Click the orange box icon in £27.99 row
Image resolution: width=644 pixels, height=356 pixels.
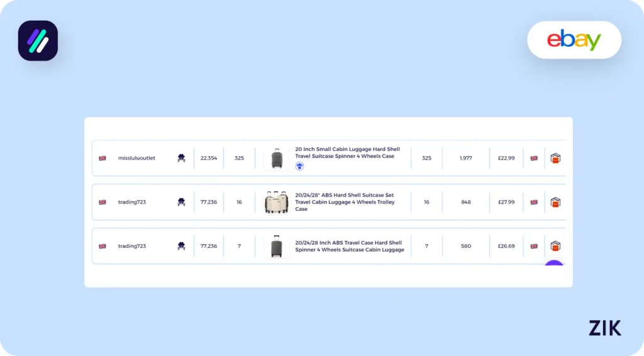point(555,202)
